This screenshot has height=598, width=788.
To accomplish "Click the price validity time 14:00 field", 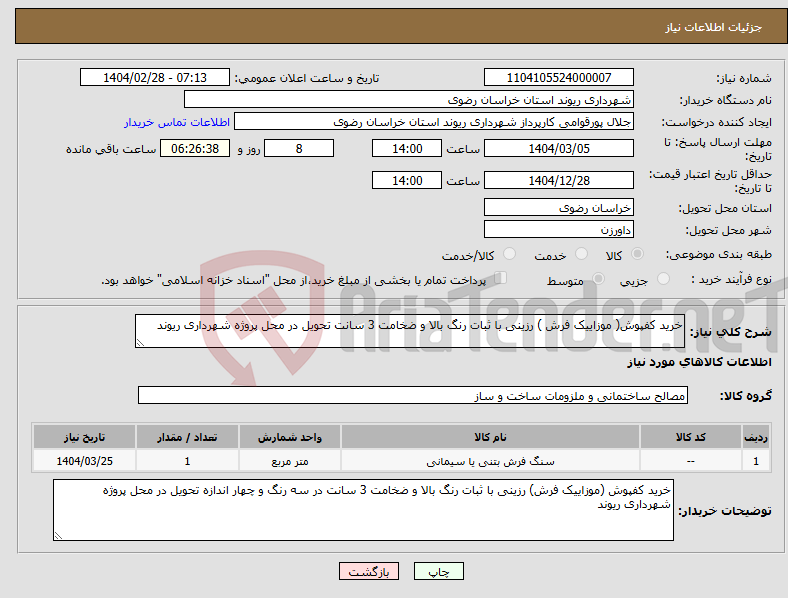I will pyautogui.click(x=407, y=180).
